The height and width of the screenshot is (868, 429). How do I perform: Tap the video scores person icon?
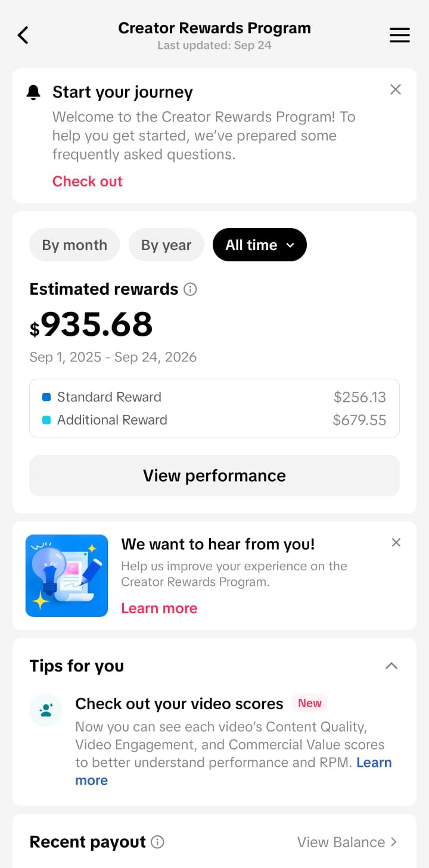46,710
